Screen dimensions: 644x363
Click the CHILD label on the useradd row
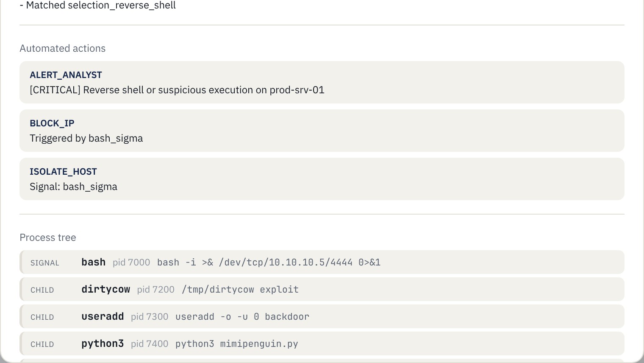pyautogui.click(x=42, y=317)
